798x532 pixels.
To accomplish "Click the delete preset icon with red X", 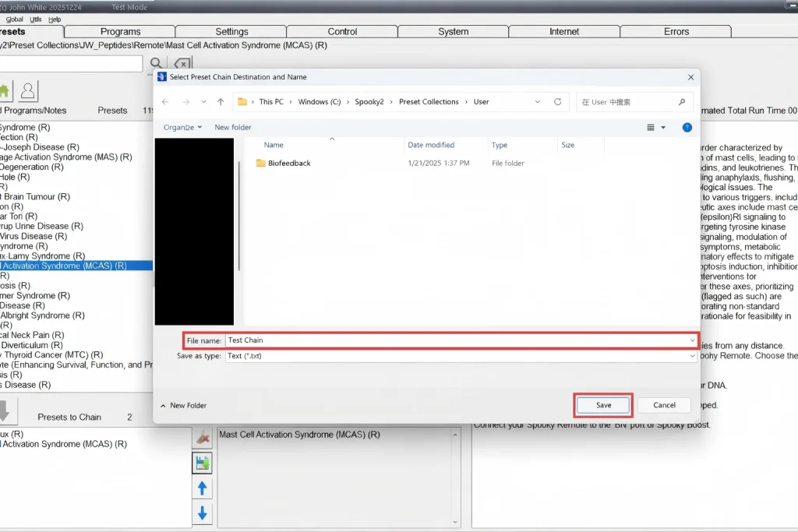I will [203, 438].
